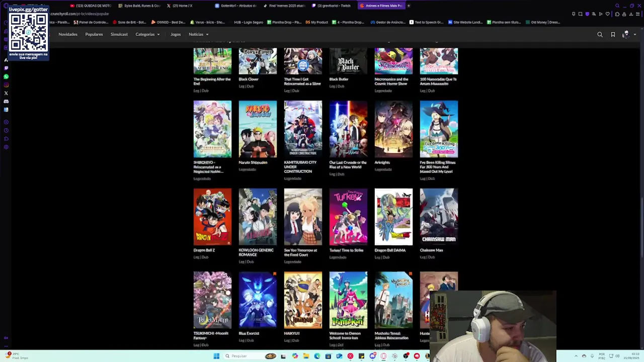Click Our Last Crusade title

click(348, 164)
